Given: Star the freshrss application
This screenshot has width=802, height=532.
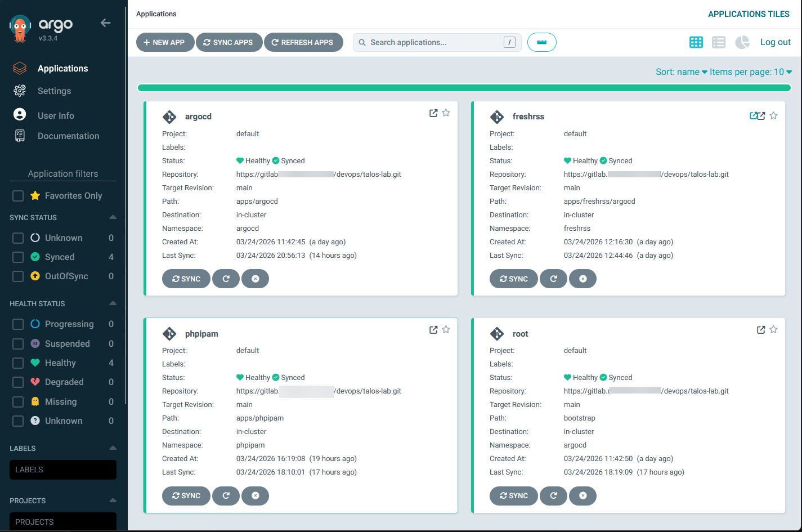Looking at the screenshot, I should coord(773,115).
